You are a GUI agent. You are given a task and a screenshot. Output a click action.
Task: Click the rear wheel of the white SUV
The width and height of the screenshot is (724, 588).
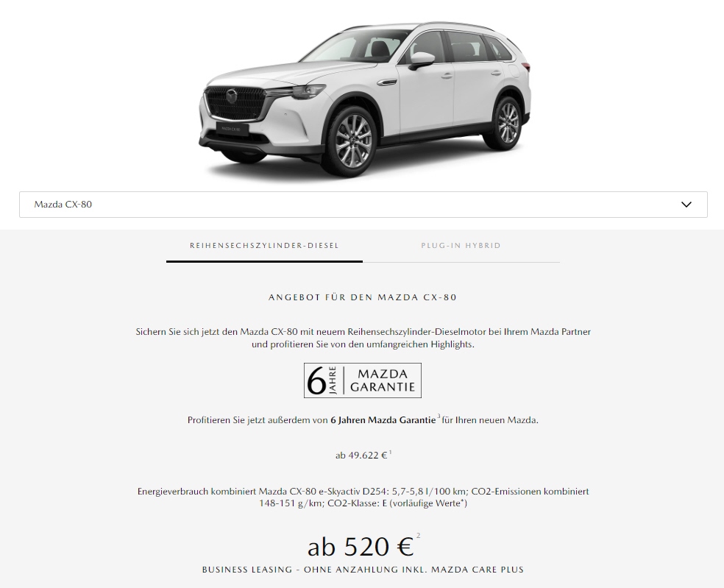[x=508, y=122]
